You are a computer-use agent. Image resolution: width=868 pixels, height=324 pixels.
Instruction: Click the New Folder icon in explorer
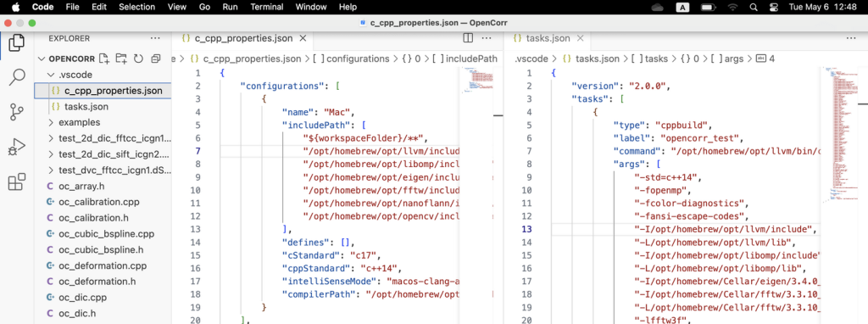pos(121,59)
